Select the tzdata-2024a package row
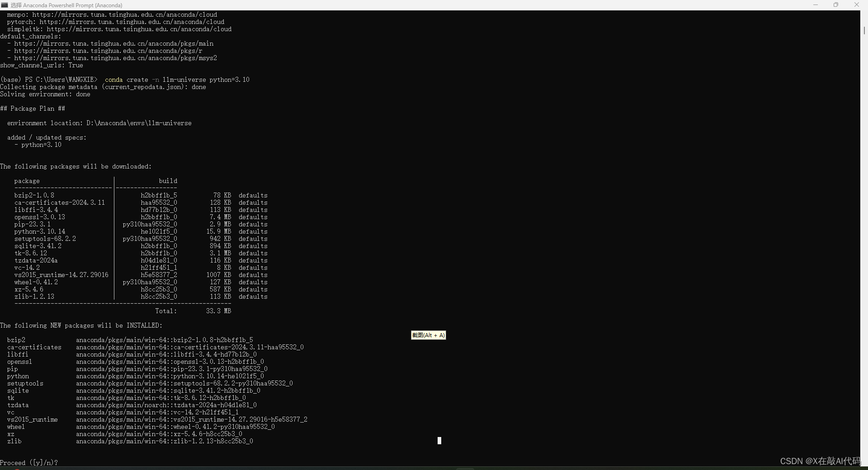 (141, 260)
